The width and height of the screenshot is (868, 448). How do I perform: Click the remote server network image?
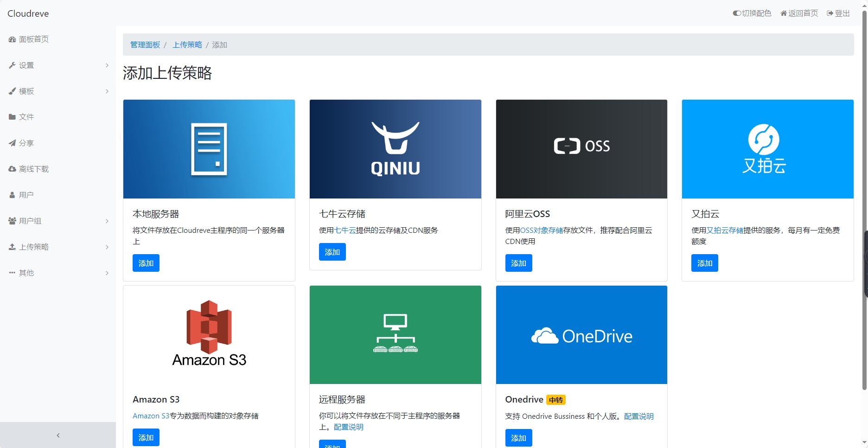click(x=396, y=335)
